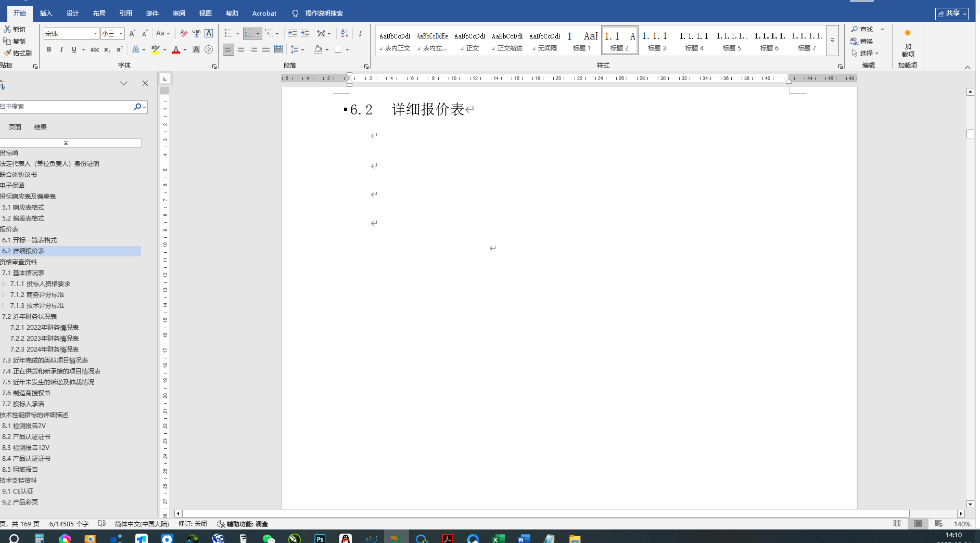Open the Acrobat ribbon tab

click(x=264, y=13)
